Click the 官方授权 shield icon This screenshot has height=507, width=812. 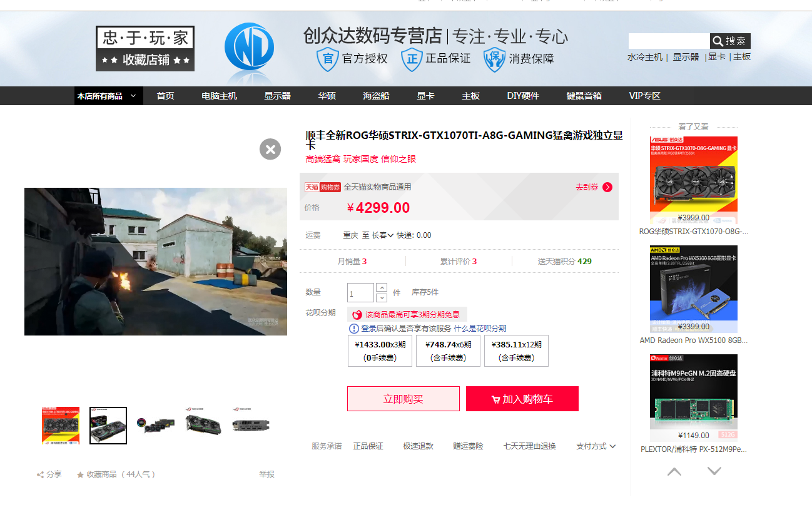pyautogui.click(x=328, y=59)
